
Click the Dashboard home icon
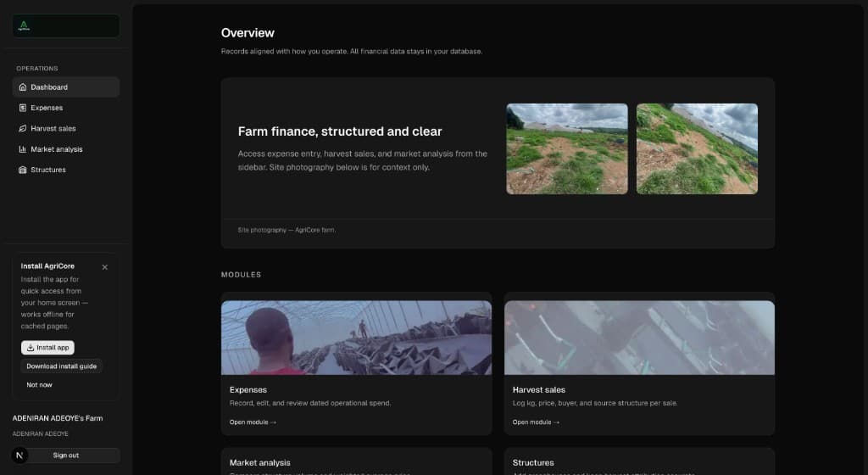[23, 87]
